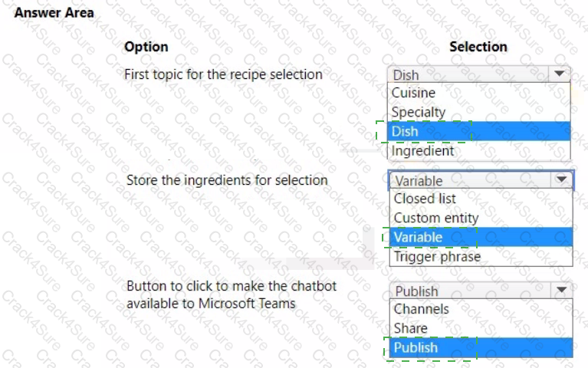
Task: Click the Dish value in the combo box header
Action: tap(406, 75)
